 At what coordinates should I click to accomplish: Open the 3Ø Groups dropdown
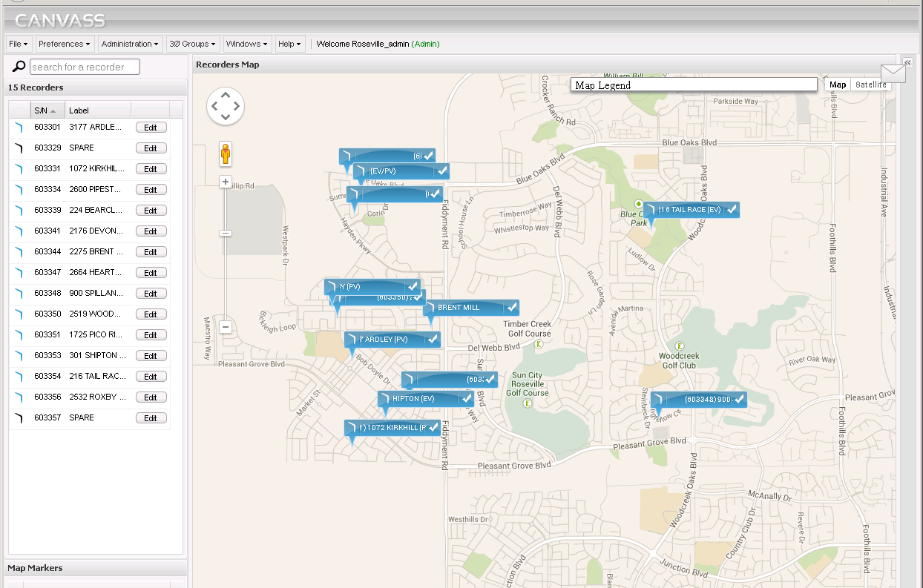[192, 44]
